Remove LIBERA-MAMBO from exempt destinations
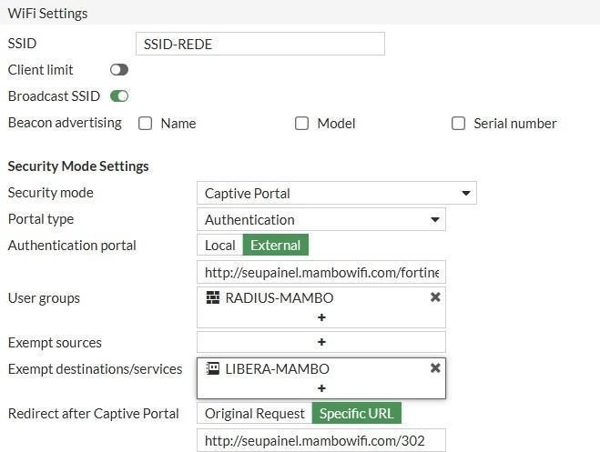 [x=435, y=368]
